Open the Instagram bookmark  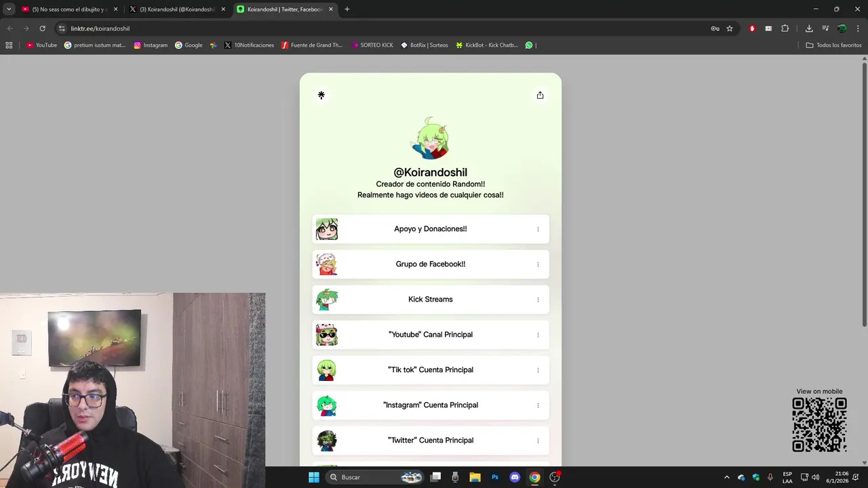pos(151,45)
